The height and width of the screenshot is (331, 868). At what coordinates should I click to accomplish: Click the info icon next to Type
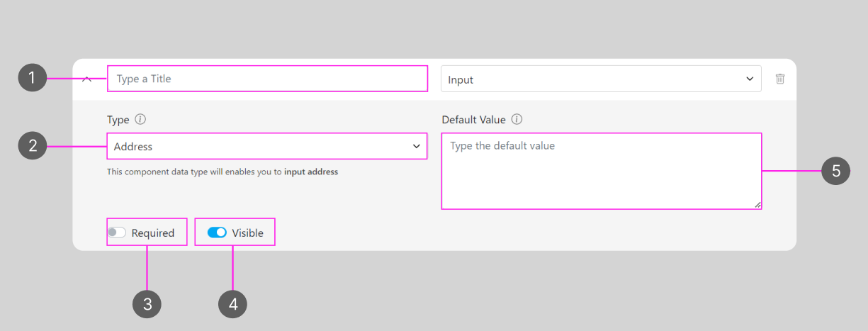tap(140, 120)
